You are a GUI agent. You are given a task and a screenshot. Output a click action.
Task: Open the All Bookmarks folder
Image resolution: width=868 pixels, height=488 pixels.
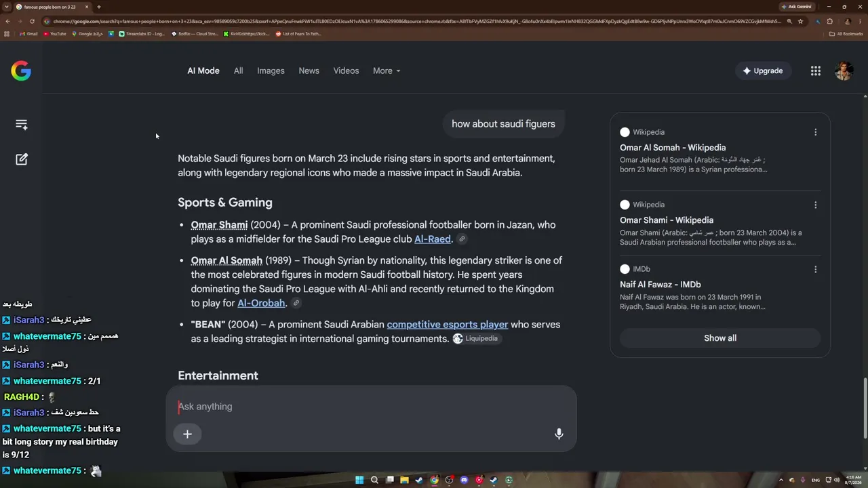coord(846,34)
